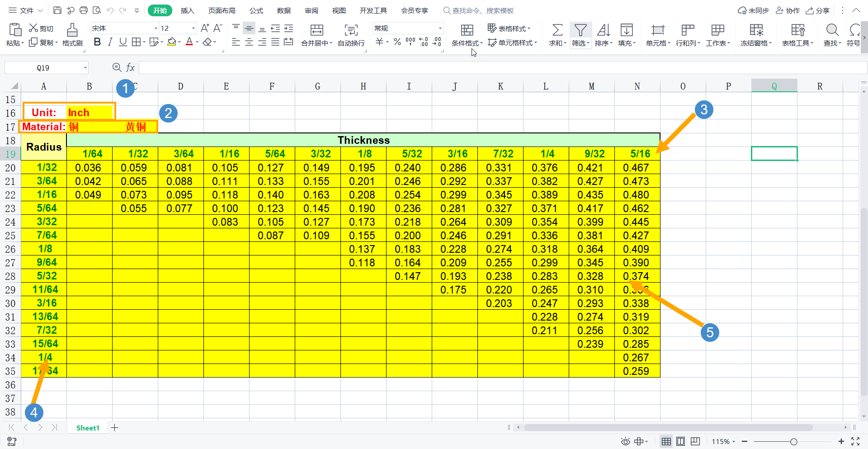
Task: Click the Format Painter (格式刷) brush
Action: pyautogui.click(x=72, y=30)
